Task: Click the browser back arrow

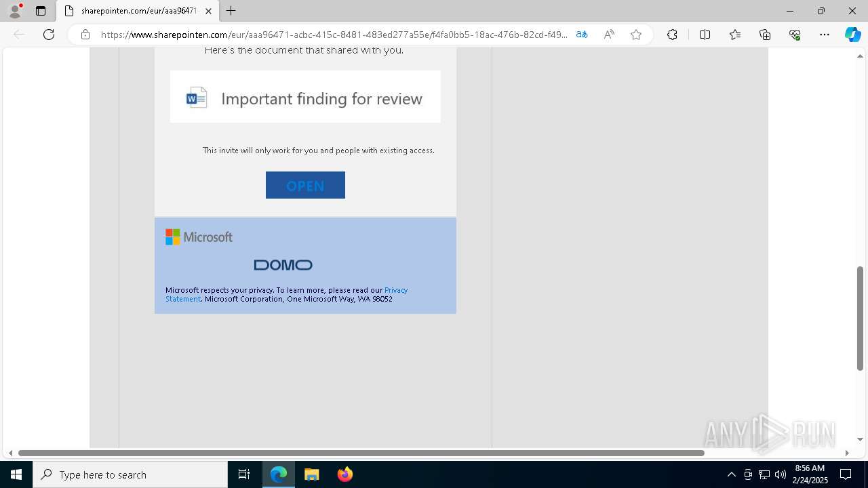Action: (x=19, y=35)
